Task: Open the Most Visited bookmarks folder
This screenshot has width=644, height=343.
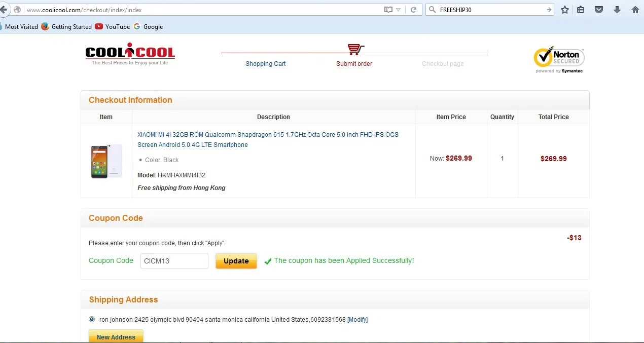Action: [19, 27]
